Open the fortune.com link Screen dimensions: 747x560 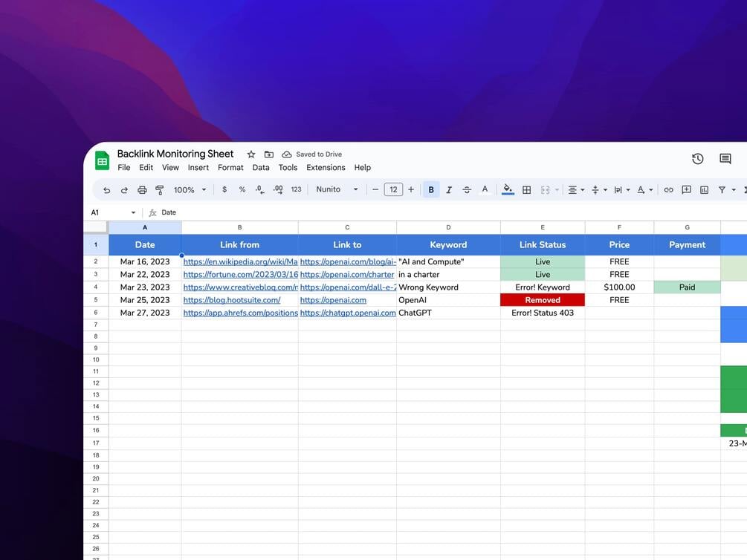coord(240,275)
